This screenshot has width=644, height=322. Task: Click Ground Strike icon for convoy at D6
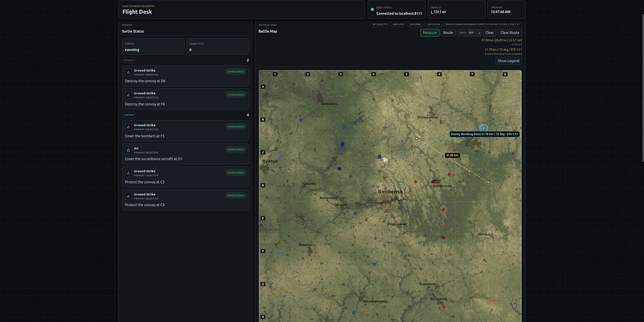click(x=128, y=72)
